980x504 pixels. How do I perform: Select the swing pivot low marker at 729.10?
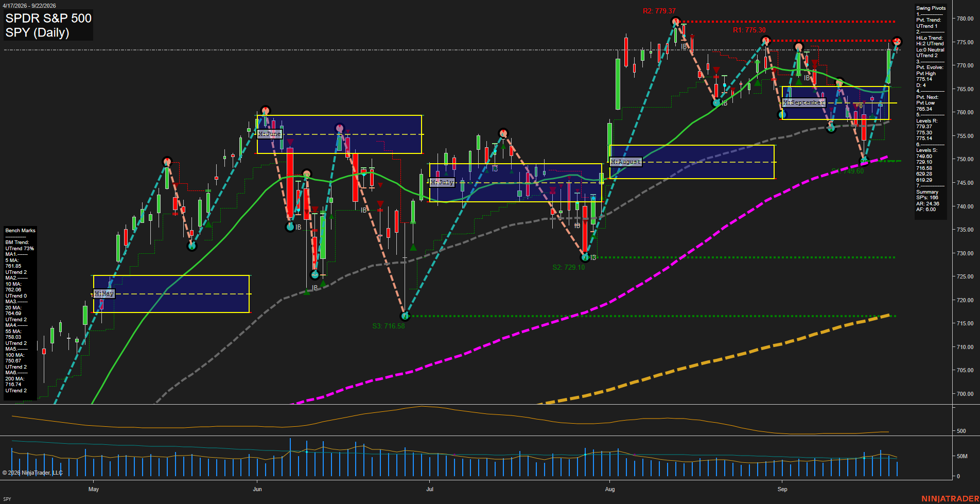point(585,257)
